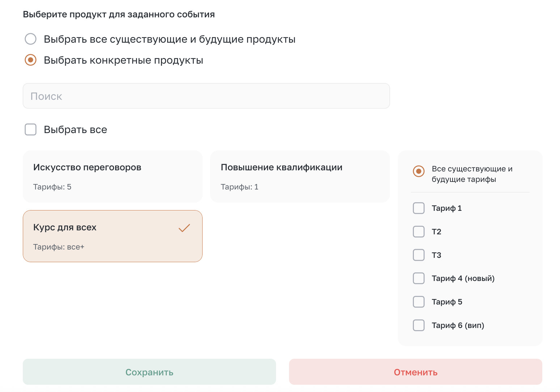Image resolution: width=560 pixels, height=392 pixels.
Task: Check the "Т3" tariff checkbox
Action: pyautogui.click(x=419, y=255)
